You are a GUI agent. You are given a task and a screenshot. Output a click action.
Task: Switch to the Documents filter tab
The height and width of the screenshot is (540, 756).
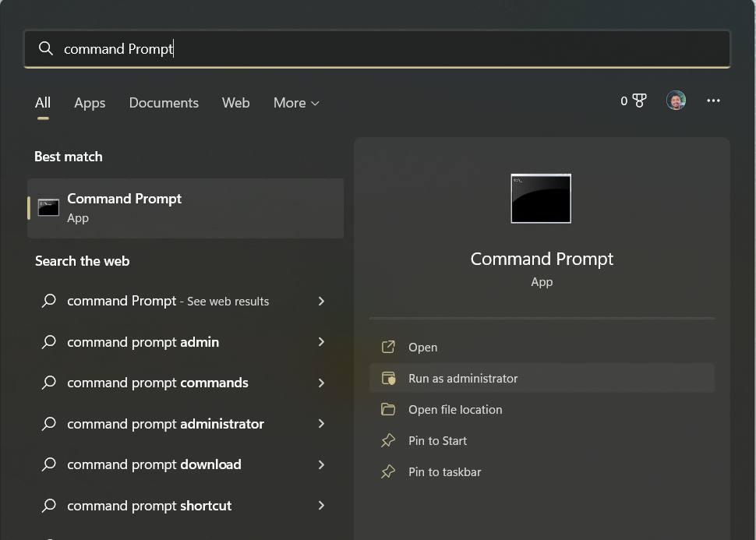click(x=164, y=103)
